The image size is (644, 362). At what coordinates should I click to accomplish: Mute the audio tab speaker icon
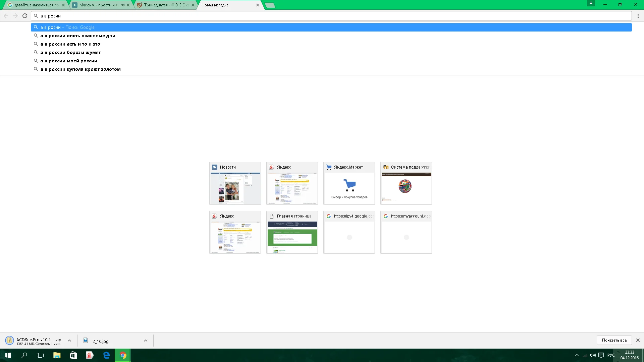click(123, 5)
